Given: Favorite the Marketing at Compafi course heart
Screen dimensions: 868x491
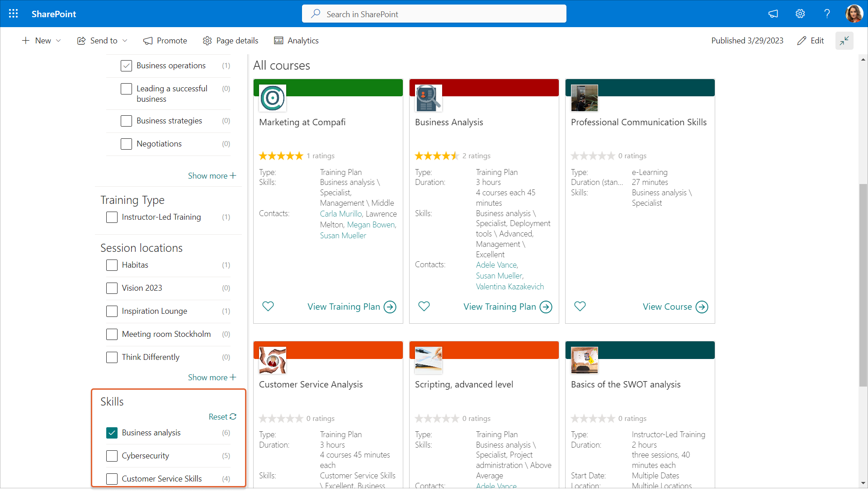Looking at the screenshot, I should [x=268, y=307].
